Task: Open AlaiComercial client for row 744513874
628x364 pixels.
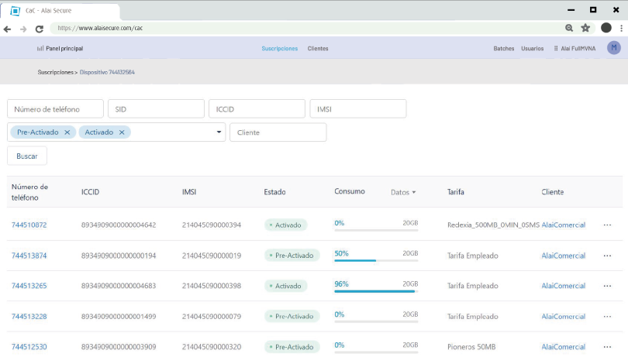Action: pyautogui.click(x=563, y=256)
